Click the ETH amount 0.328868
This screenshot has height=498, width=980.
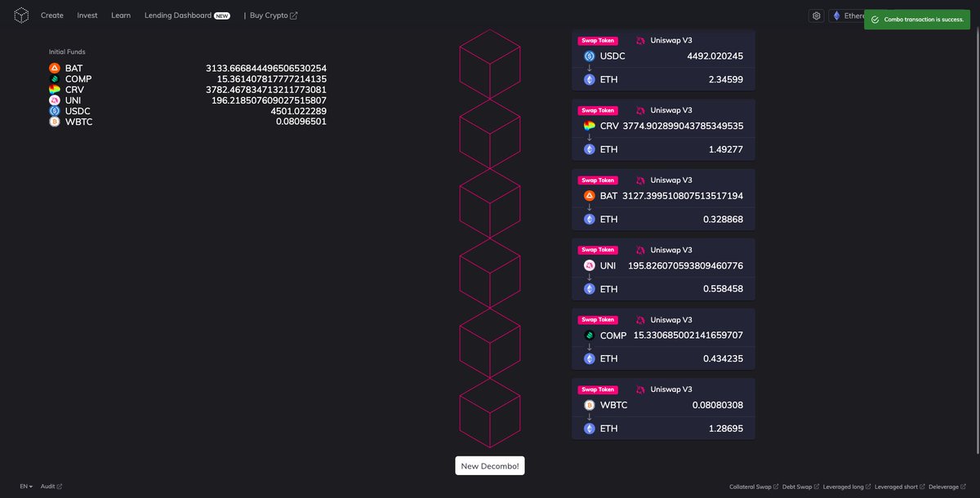724,219
